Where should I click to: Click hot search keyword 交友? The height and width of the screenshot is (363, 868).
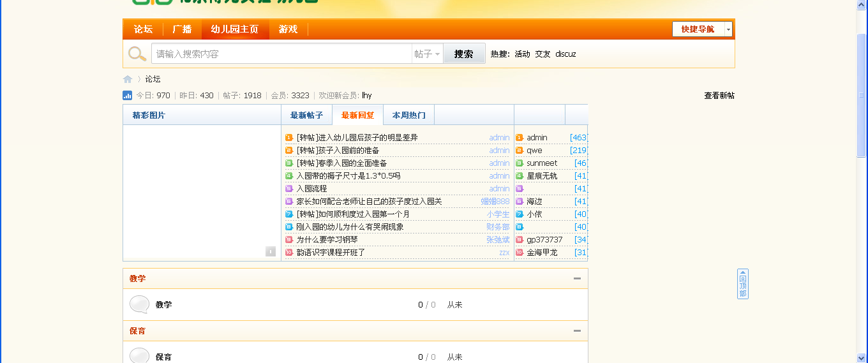542,54
